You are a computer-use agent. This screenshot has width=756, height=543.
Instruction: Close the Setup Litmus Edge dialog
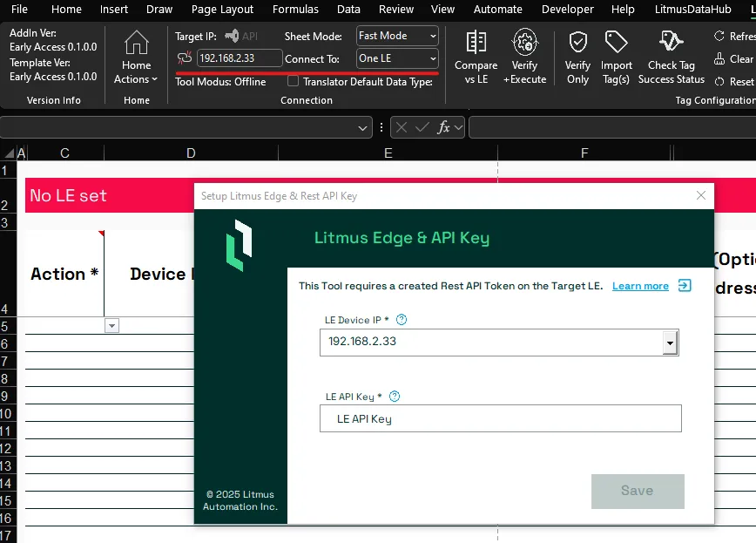pyautogui.click(x=701, y=195)
